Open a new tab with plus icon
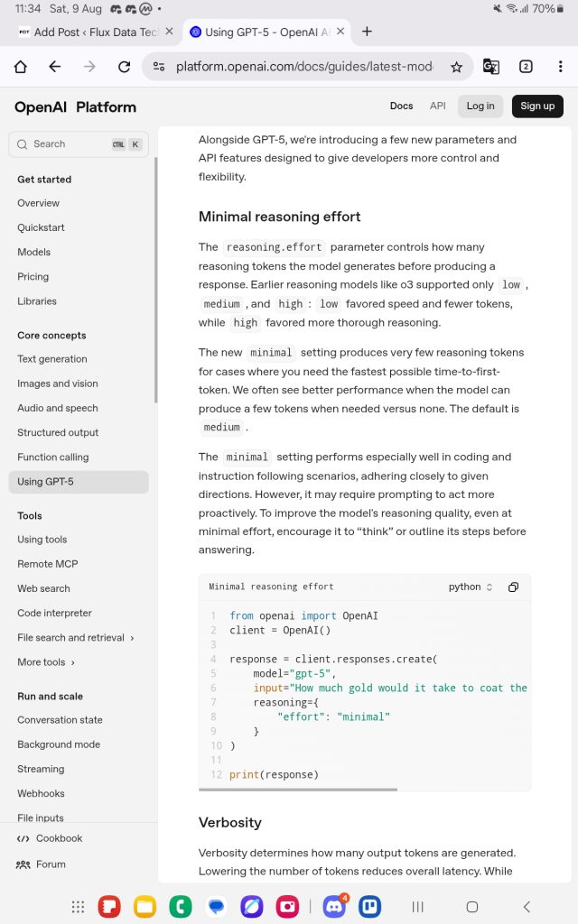Screen dimensions: 578x924 tap(367, 32)
